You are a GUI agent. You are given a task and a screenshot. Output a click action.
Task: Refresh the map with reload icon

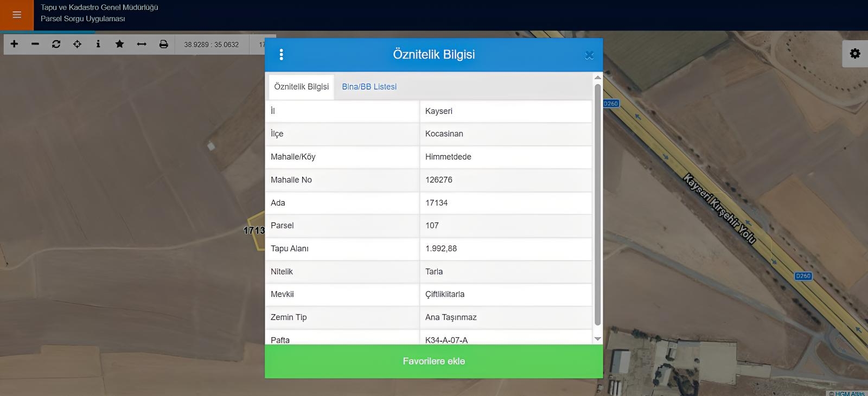(x=56, y=44)
